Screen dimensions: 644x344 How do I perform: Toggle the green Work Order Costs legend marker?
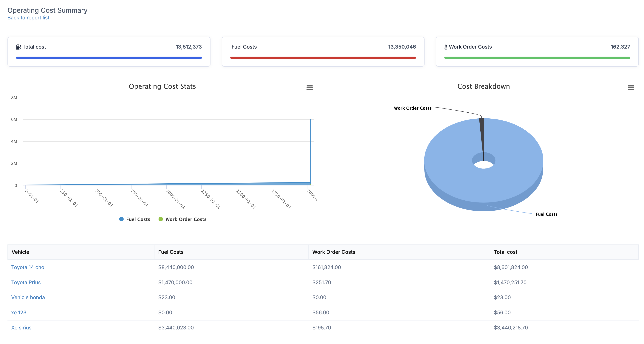[161, 219]
